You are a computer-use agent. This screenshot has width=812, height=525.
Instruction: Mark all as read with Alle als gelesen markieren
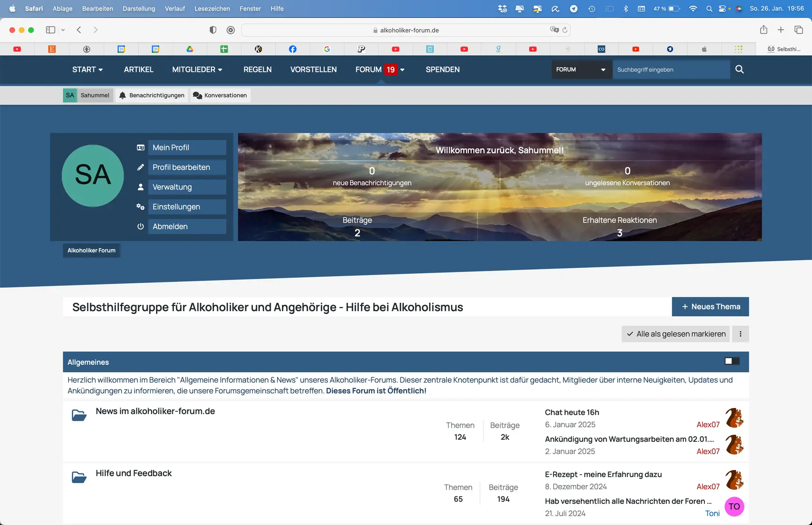[x=675, y=334]
